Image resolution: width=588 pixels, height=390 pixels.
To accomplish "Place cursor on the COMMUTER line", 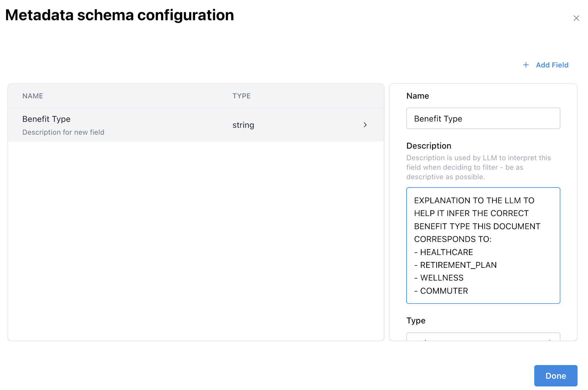I will coord(444,291).
